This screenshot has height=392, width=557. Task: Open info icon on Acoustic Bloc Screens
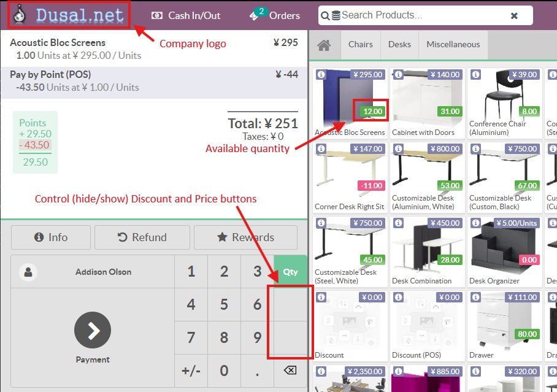pos(320,75)
